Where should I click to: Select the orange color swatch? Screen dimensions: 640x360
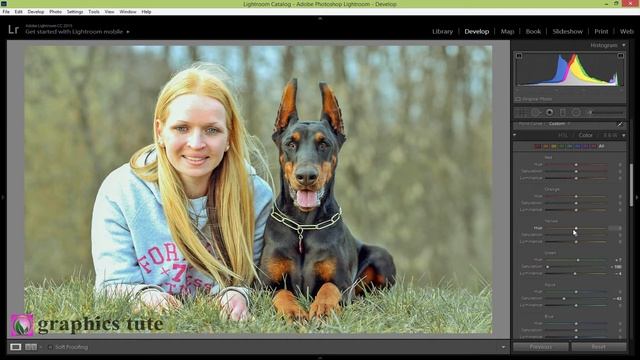click(546, 146)
